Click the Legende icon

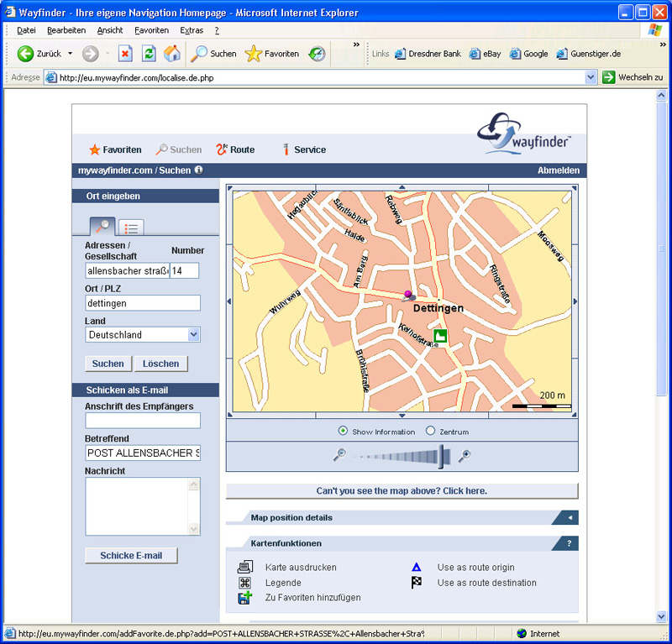tap(245, 583)
